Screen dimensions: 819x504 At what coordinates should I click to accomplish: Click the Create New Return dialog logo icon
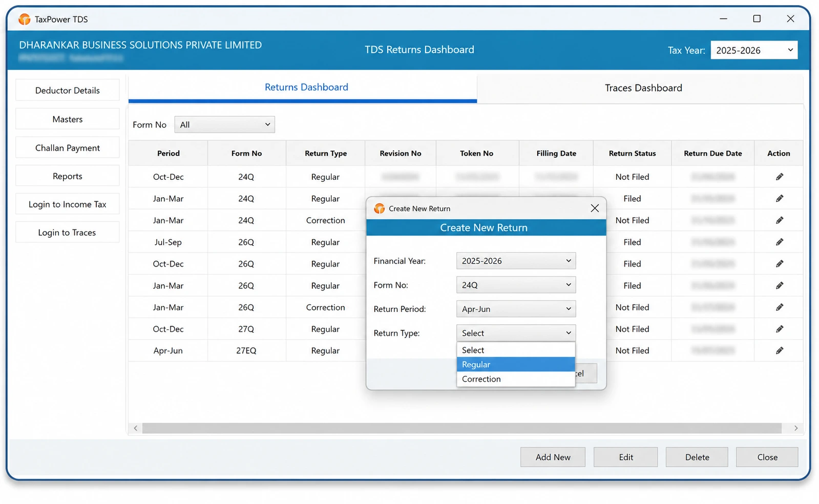[x=379, y=208]
